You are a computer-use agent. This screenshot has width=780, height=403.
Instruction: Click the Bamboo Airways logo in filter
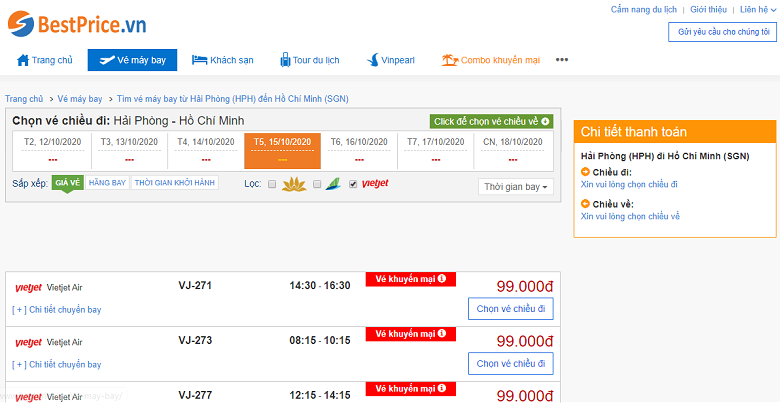tap(333, 184)
